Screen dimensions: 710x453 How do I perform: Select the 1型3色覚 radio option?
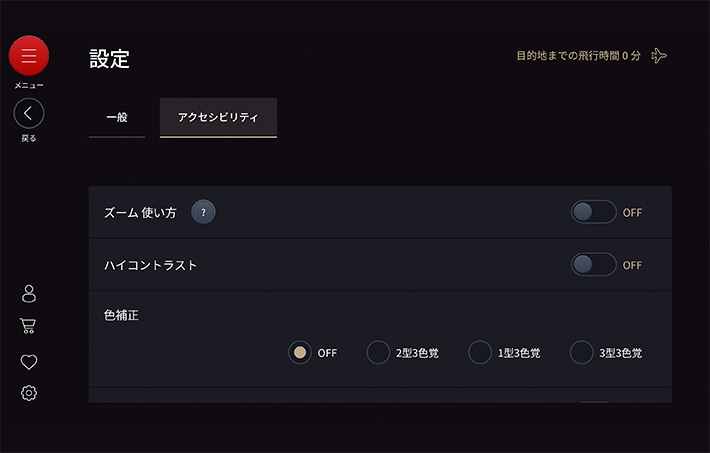pyautogui.click(x=480, y=352)
